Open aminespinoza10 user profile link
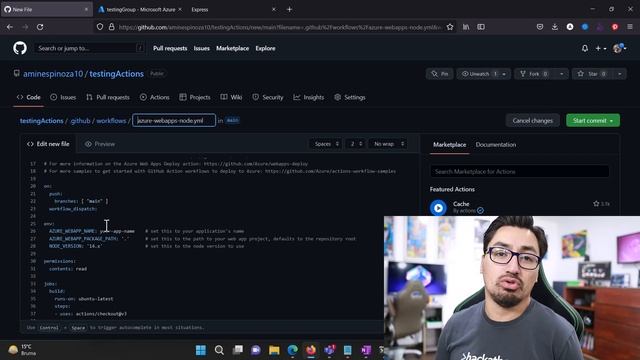640x360 pixels. (53, 74)
